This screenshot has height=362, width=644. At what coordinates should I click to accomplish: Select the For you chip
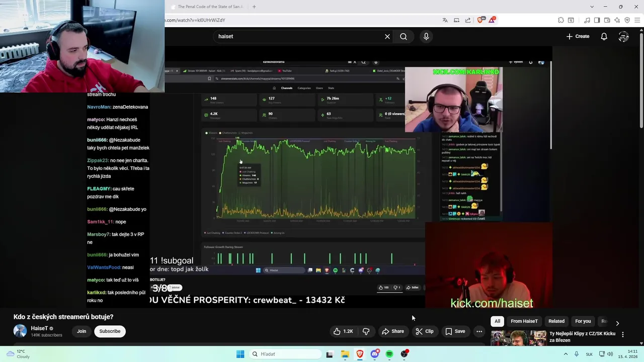(583, 321)
